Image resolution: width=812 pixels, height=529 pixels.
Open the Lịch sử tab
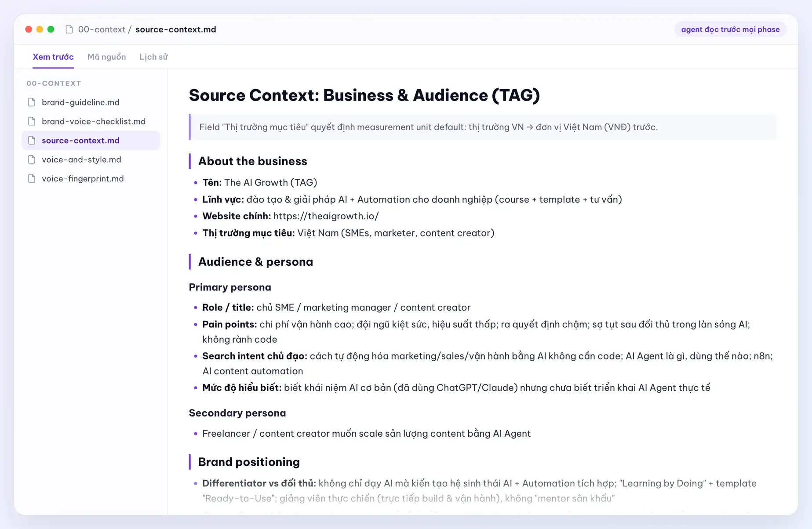153,57
